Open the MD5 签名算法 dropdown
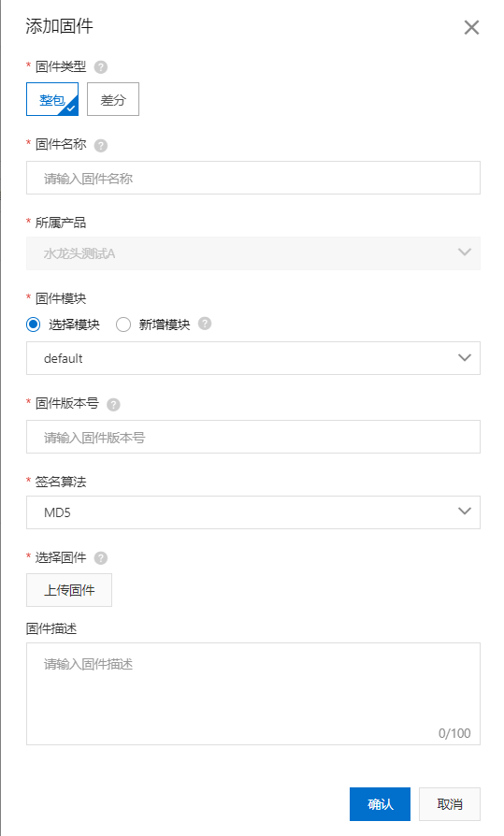504x836 pixels. (x=253, y=512)
